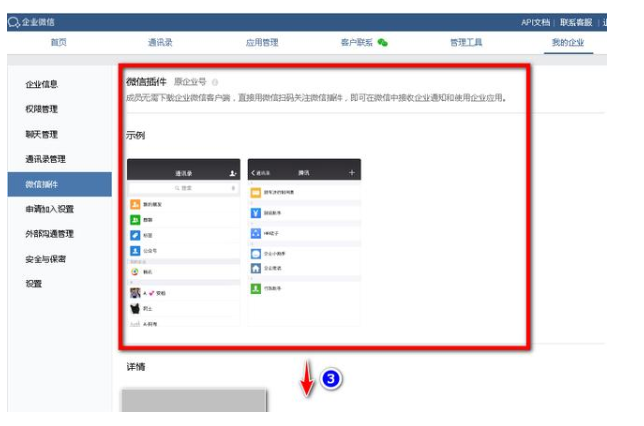Click the yellow icon in the 腾讯 example list
This screenshot has height=426, width=644.
click(256, 192)
